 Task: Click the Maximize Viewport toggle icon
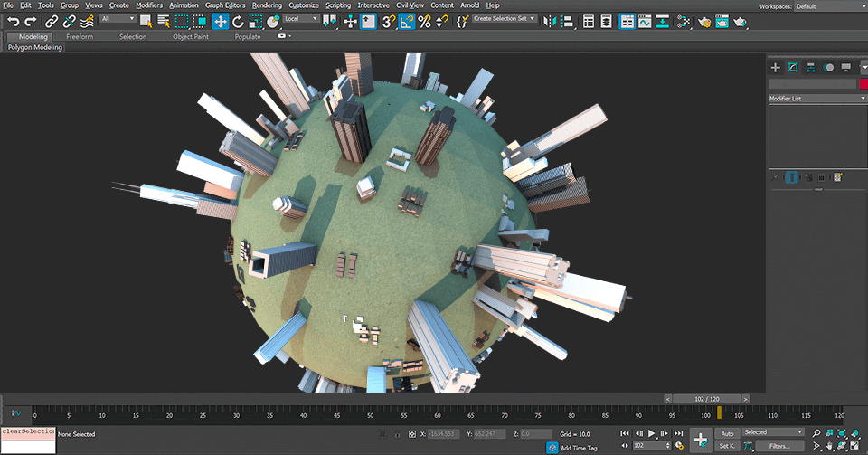(x=855, y=446)
